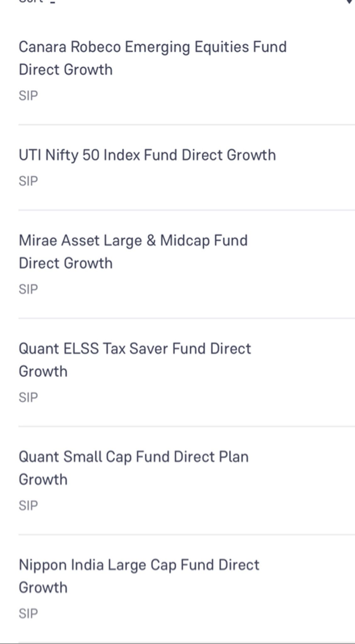
Task: Click 'Direct Growth' line of Canara Robeco entry
Action: [x=66, y=69]
